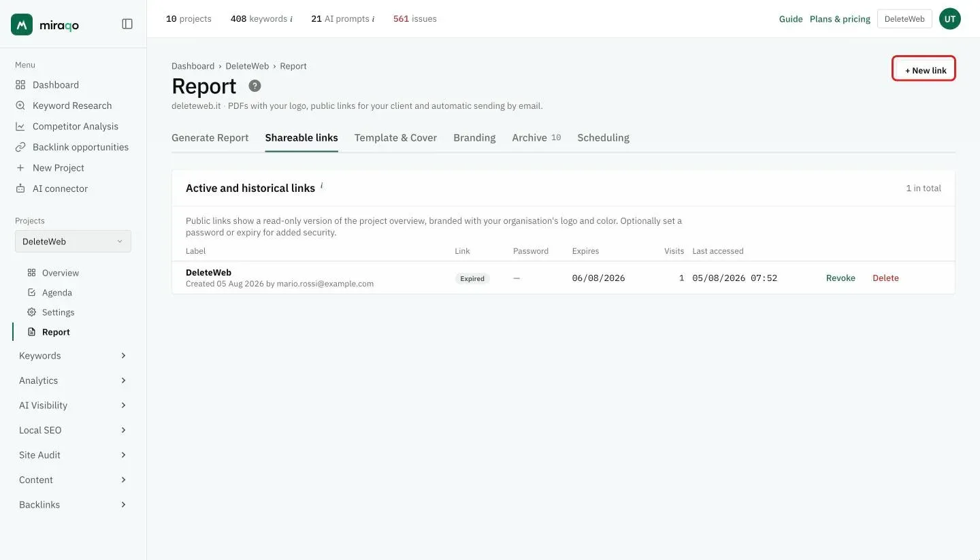
Task: Expand the Keywords section
Action: point(73,356)
